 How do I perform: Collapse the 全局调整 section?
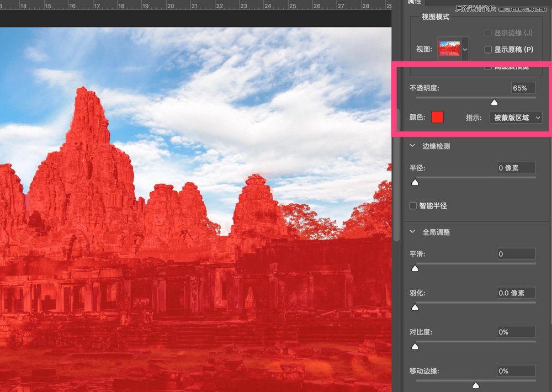click(x=412, y=232)
